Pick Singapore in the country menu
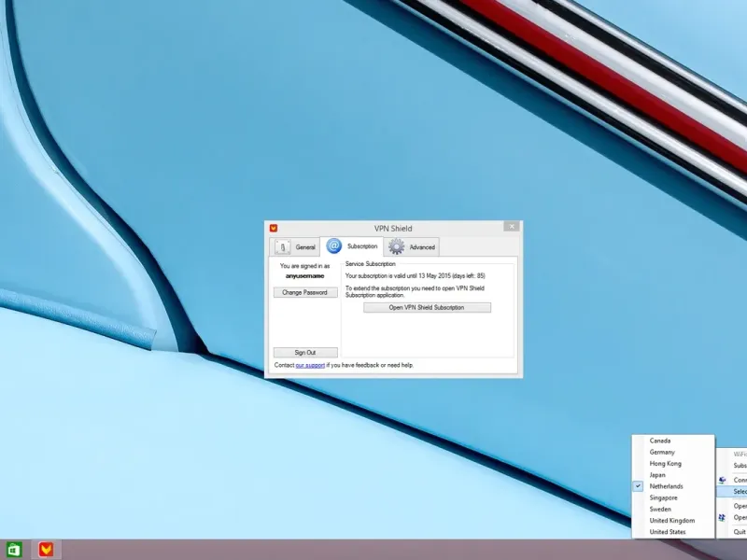Viewport: 747px width, 560px height. 673,498
